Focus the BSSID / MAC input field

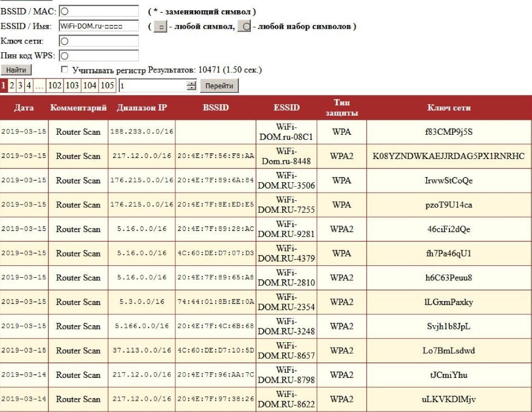coord(99,11)
